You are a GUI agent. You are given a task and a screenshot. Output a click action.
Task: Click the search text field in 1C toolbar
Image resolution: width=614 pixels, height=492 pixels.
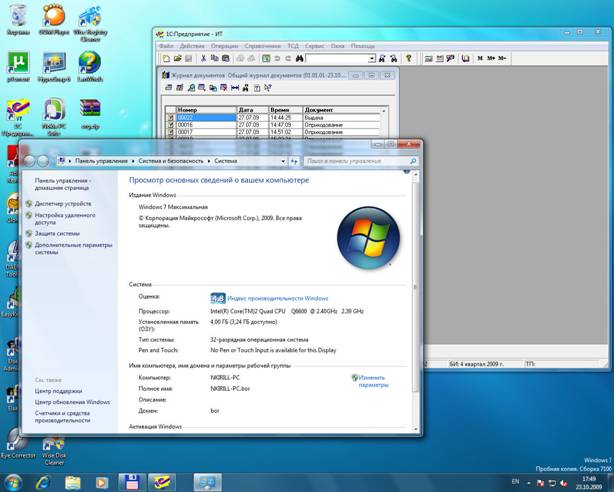point(337,59)
